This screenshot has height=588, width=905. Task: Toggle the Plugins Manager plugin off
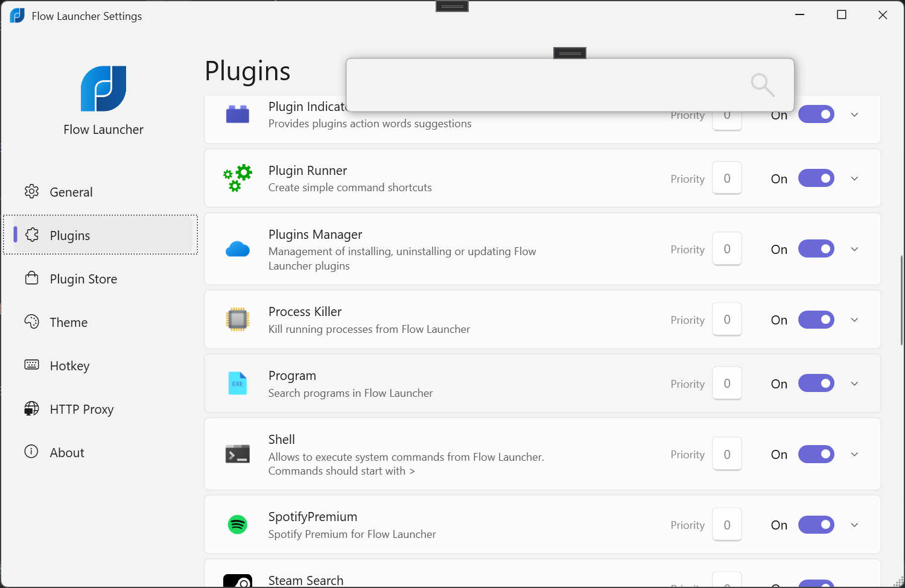click(x=816, y=248)
